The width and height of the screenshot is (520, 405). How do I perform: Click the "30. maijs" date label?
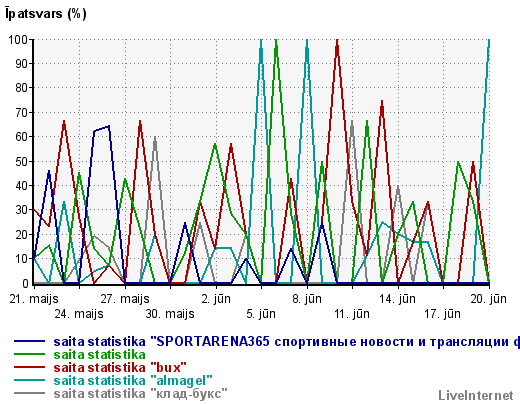(170, 314)
